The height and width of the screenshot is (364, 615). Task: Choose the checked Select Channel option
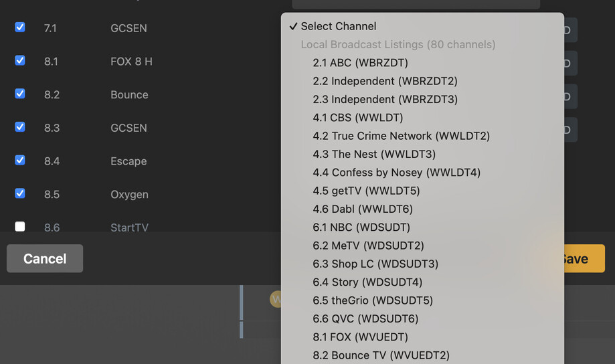[338, 26]
